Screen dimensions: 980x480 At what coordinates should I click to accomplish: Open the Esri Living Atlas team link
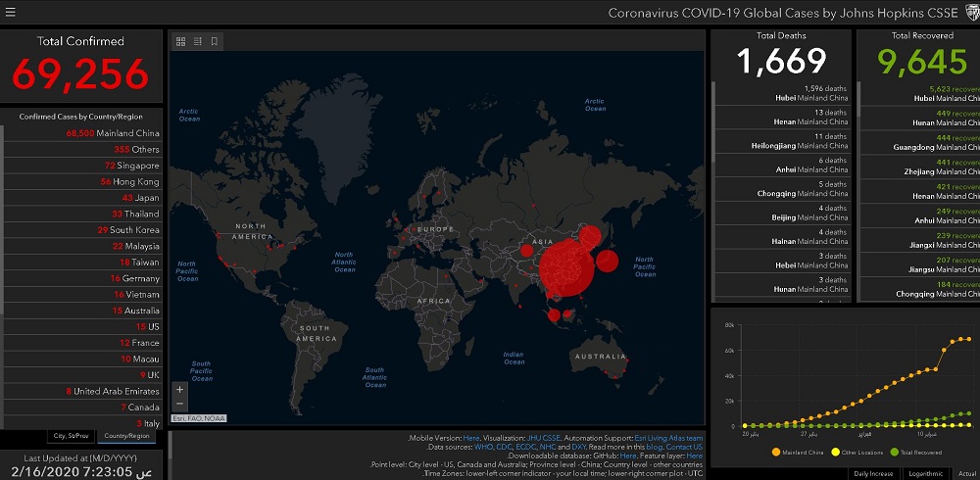point(667,438)
